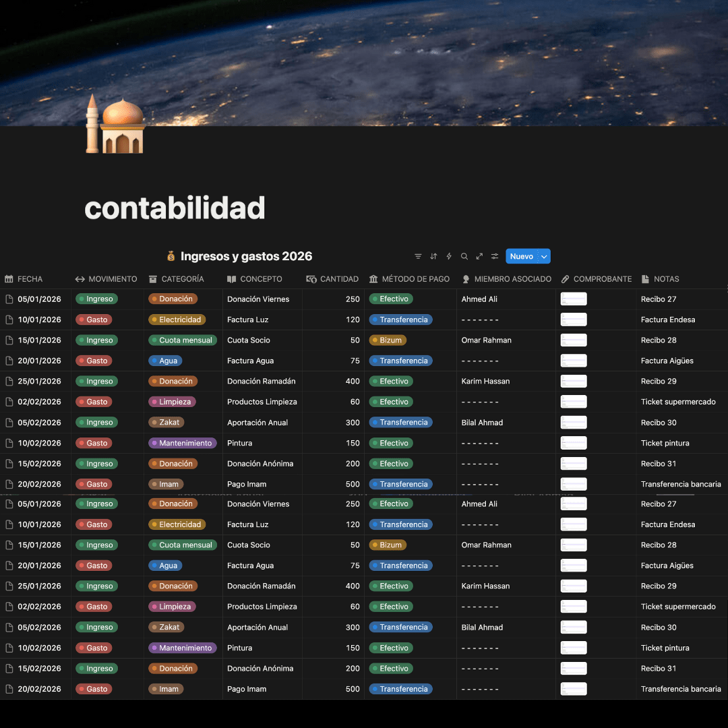Select the MIEMBRO ASOCIADO column header

pos(506,279)
